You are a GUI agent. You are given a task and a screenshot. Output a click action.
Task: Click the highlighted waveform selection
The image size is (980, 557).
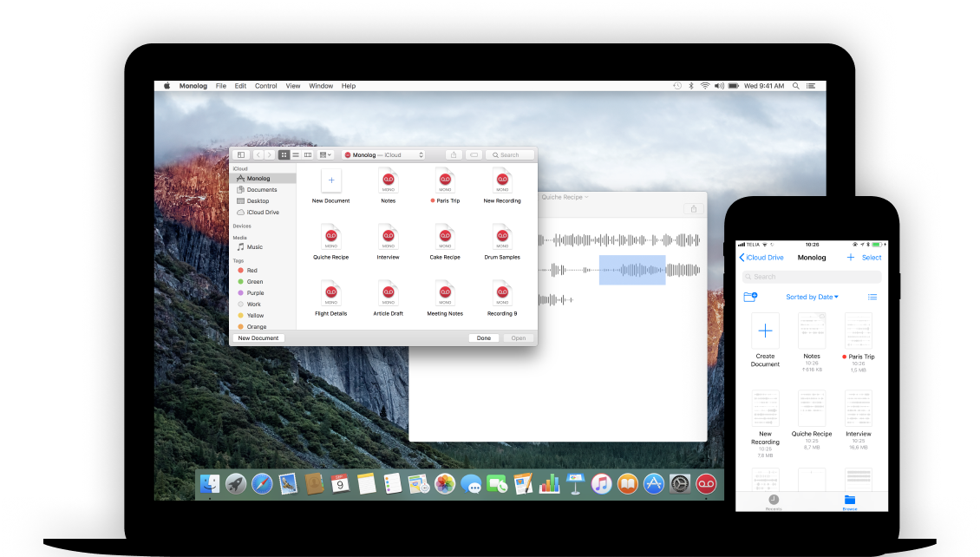(632, 270)
